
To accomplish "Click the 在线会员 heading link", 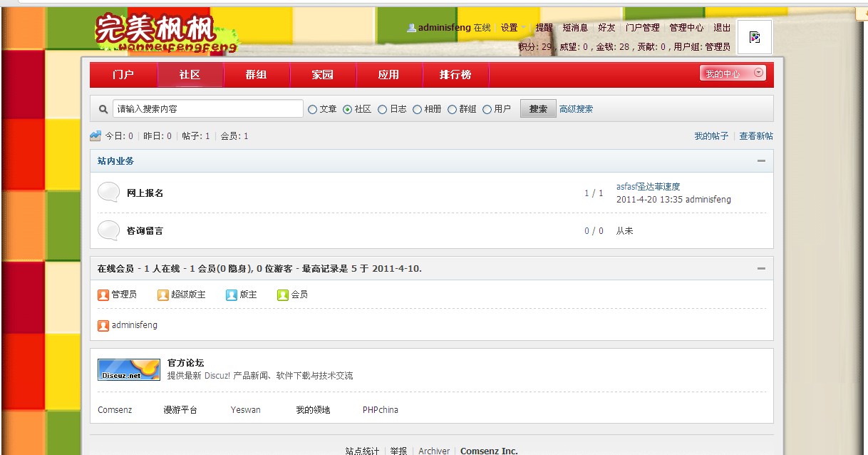I will (x=115, y=269).
